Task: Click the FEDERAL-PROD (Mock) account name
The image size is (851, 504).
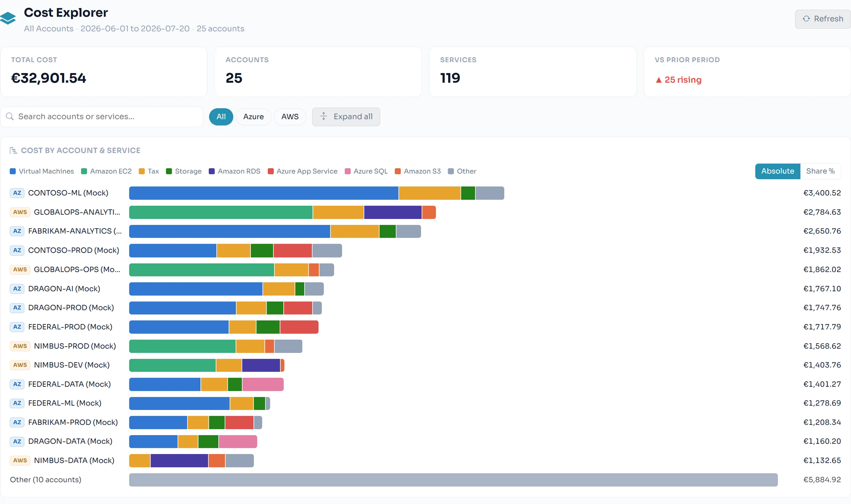Action: tap(70, 327)
